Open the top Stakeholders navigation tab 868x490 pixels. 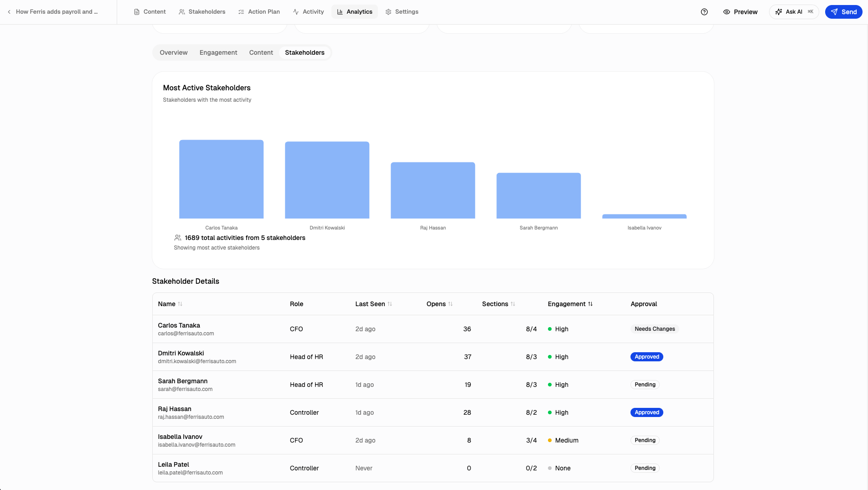202,12
